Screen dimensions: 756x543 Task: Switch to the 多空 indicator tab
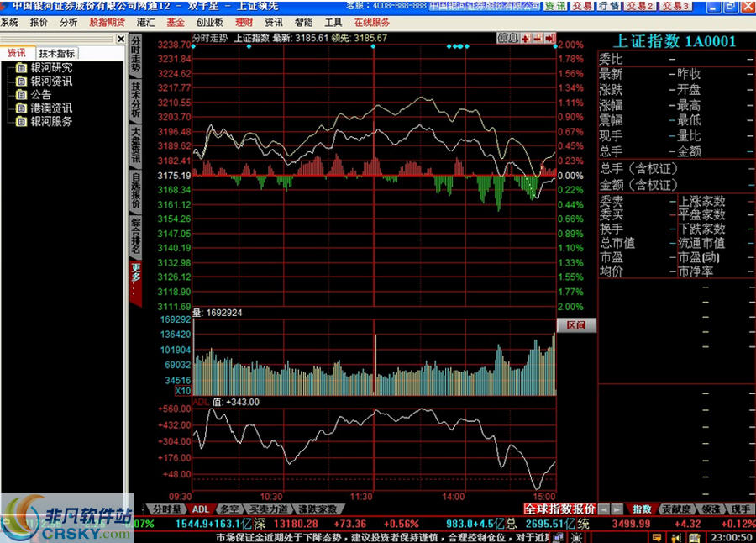229,509
